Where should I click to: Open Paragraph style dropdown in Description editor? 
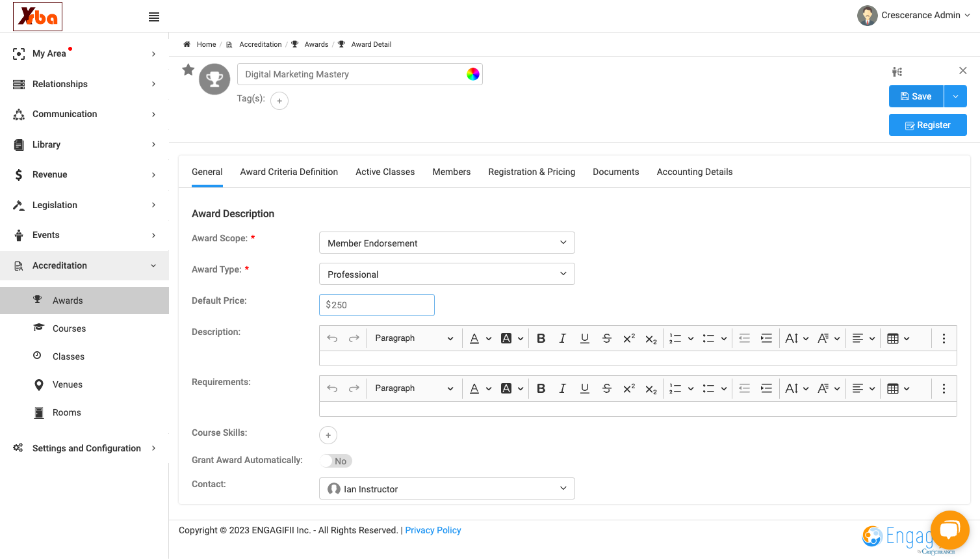point(414,338)
